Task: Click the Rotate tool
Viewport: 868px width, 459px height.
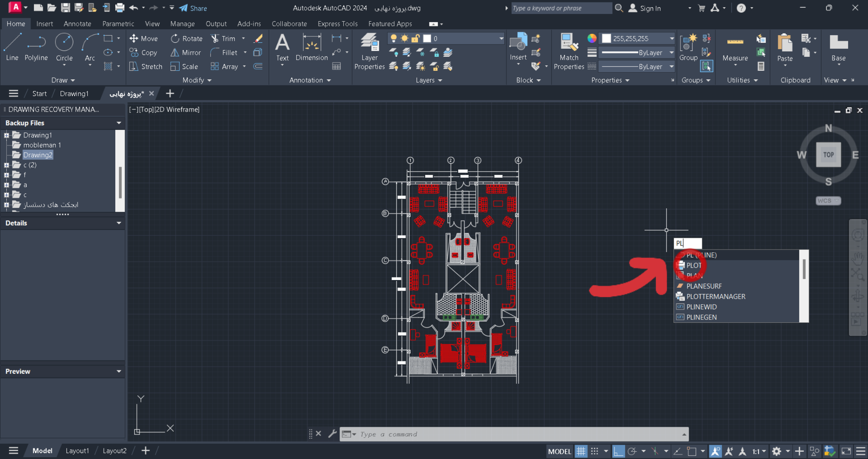Action: click(x=186, y=39)
